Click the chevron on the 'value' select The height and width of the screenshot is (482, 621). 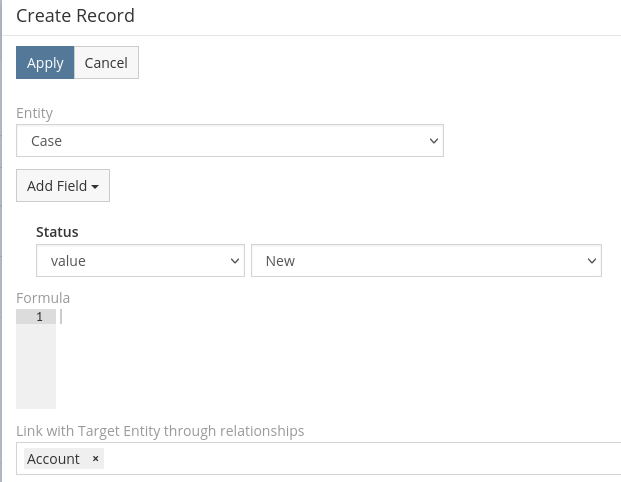pos(235,260)
